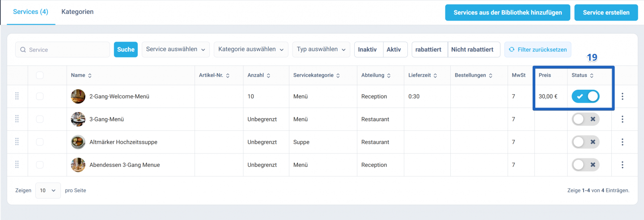Switch to the Services (4) tab
Image resolution: width=644 pixels, height=220 pixels.
coord(30,12)
